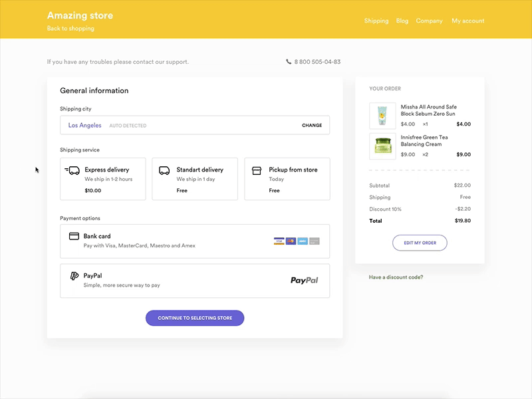This screenshot has height=399, width=532.
Task: Click the Standart delivery truck icon
Action: point(164,170)
